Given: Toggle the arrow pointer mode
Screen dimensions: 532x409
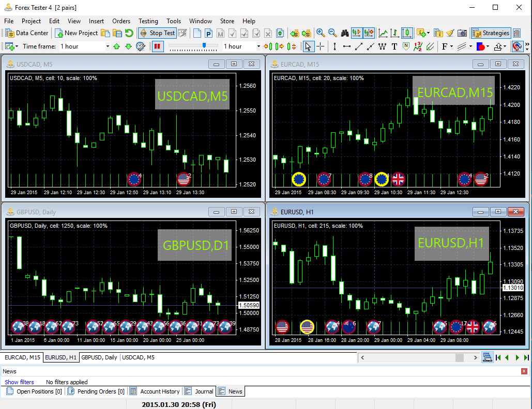Looking at the screenshot, I should (x=308, y=46).
